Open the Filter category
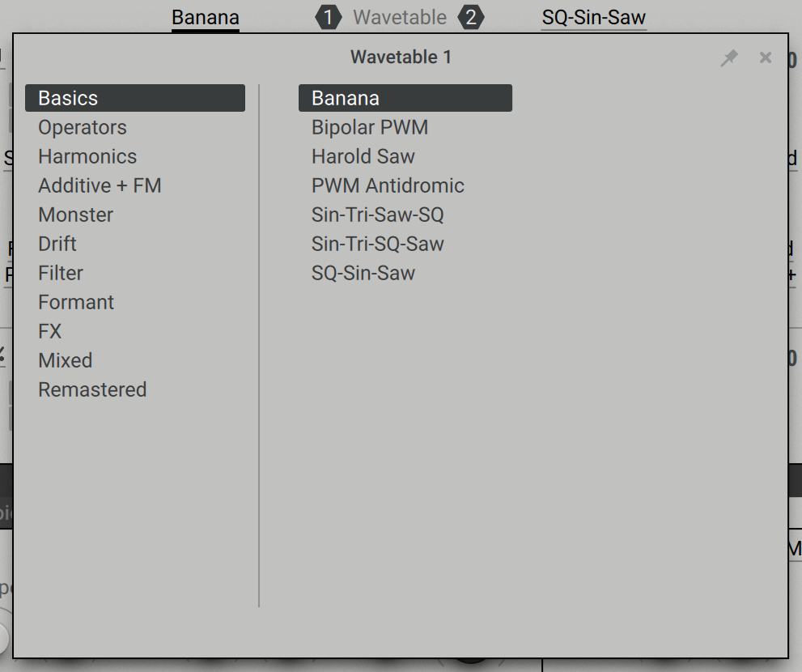The image size is (802, 672). [60, 273]
